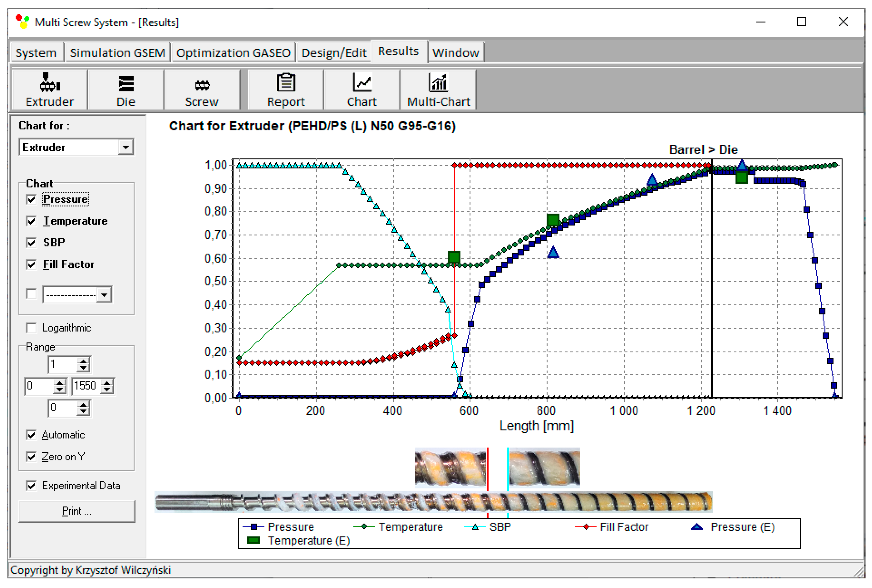Increase range maximum 1550 spinner up

[x=107, y=383]
